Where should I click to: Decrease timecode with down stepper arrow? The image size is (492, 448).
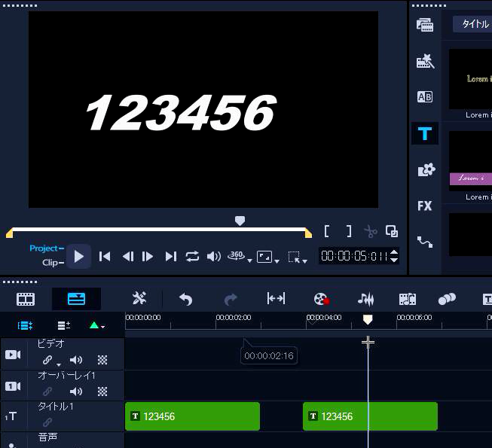tap(394, 260)
